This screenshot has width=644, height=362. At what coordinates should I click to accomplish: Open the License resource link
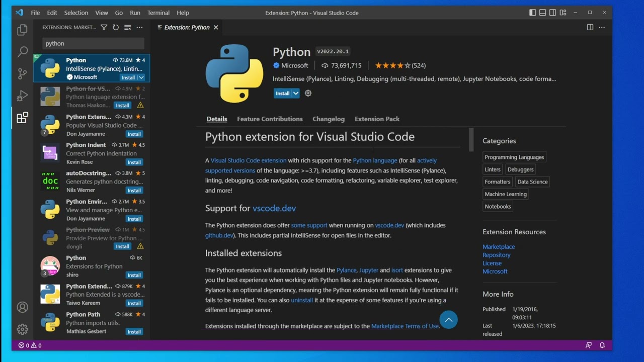click(x=492, y=263)
